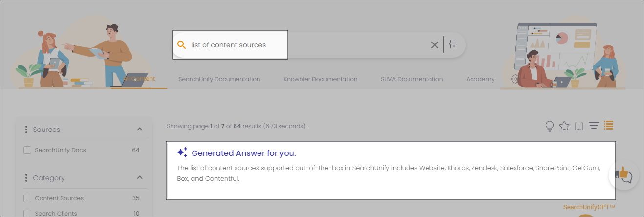Switch to SearchUnify Documentation tab

pos(219,79)
